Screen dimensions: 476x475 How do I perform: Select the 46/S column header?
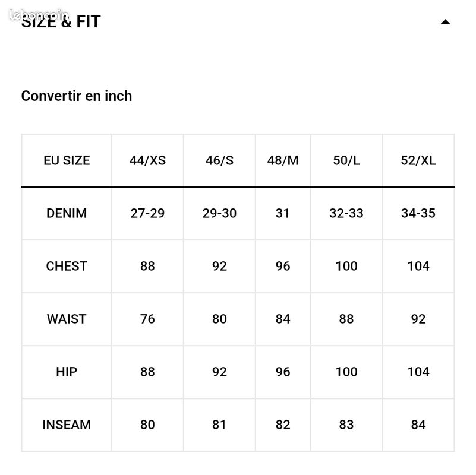pos(219,160)
